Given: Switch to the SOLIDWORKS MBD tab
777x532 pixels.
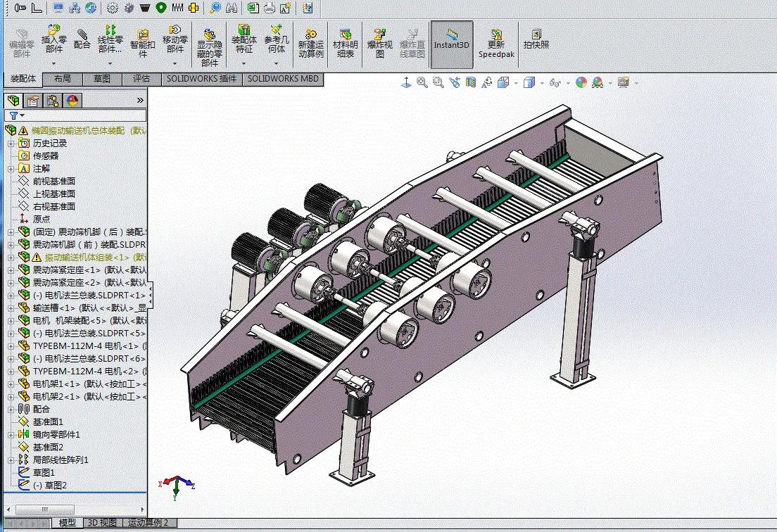Looking at the screenshot, I should (283, 79).
